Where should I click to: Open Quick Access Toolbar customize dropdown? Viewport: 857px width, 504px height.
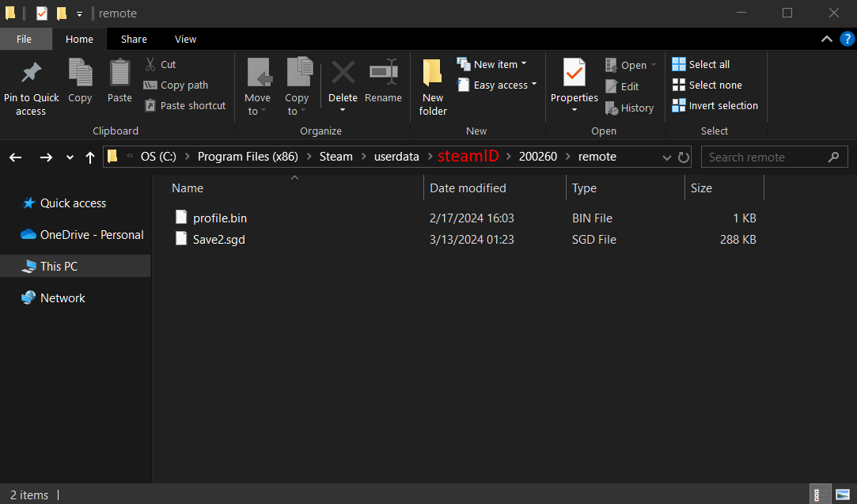pyautogui.click(x=79, y=13)
